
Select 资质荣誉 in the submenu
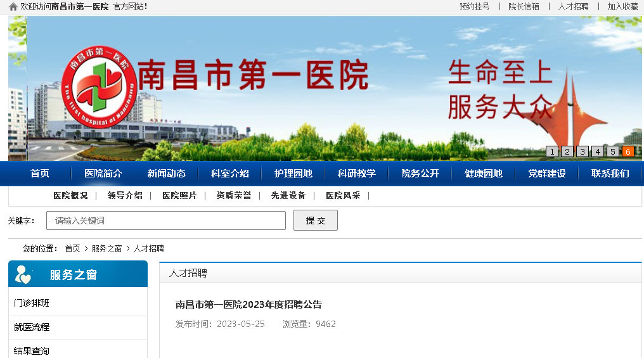(x=234, y=195)
